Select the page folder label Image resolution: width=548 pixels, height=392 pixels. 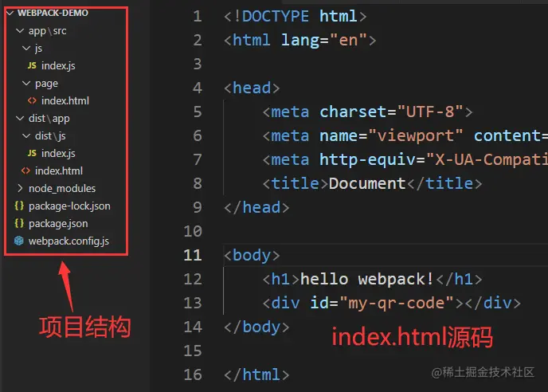46,84
